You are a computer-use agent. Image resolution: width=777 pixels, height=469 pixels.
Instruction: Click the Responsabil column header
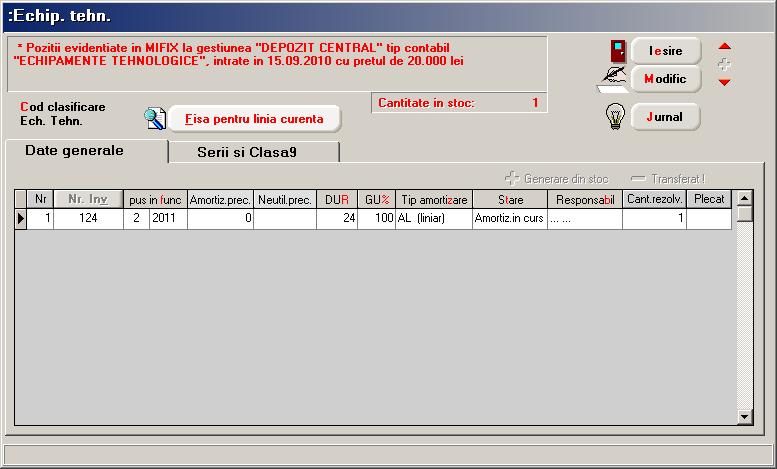click(x=585, y=200)
